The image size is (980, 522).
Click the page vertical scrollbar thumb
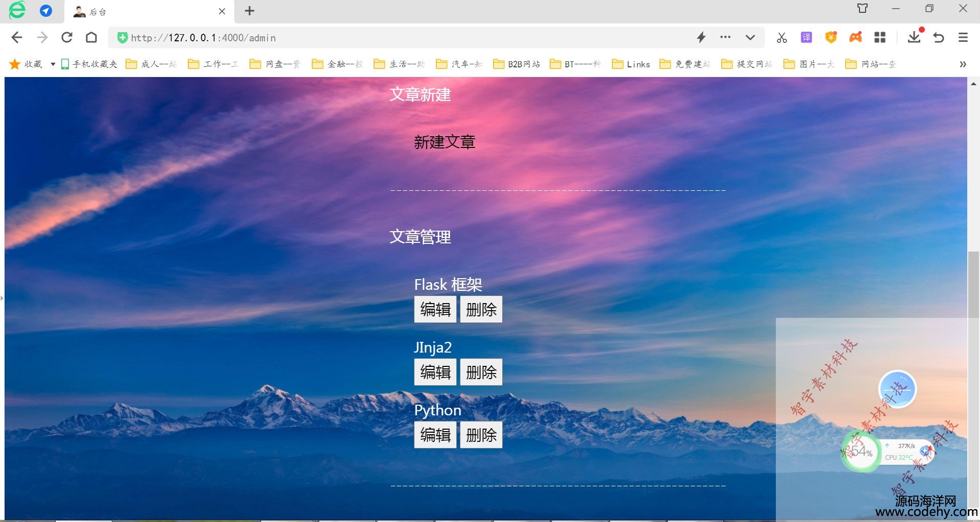coord(973,284)
